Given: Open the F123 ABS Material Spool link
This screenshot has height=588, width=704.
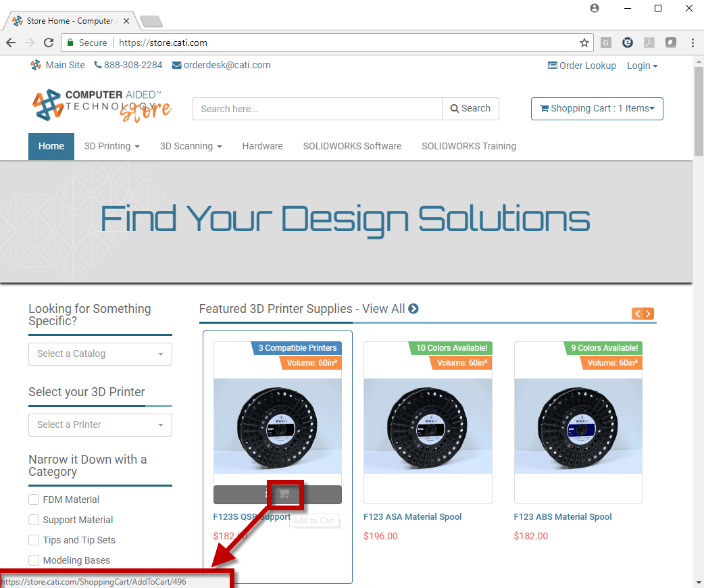Looking at the screenshot, I should pyautogui.click(x=563, y=516).
